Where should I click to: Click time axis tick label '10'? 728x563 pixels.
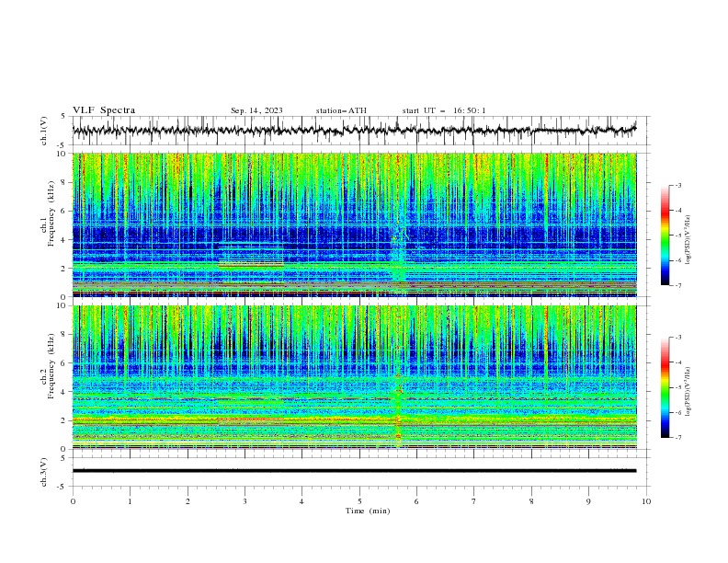[x=646, y=501]
